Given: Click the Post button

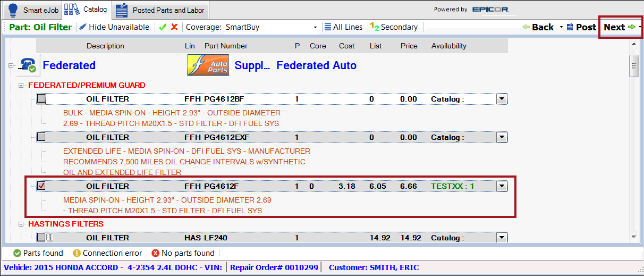Looking at the screenshot, I should tap(581, 27).
